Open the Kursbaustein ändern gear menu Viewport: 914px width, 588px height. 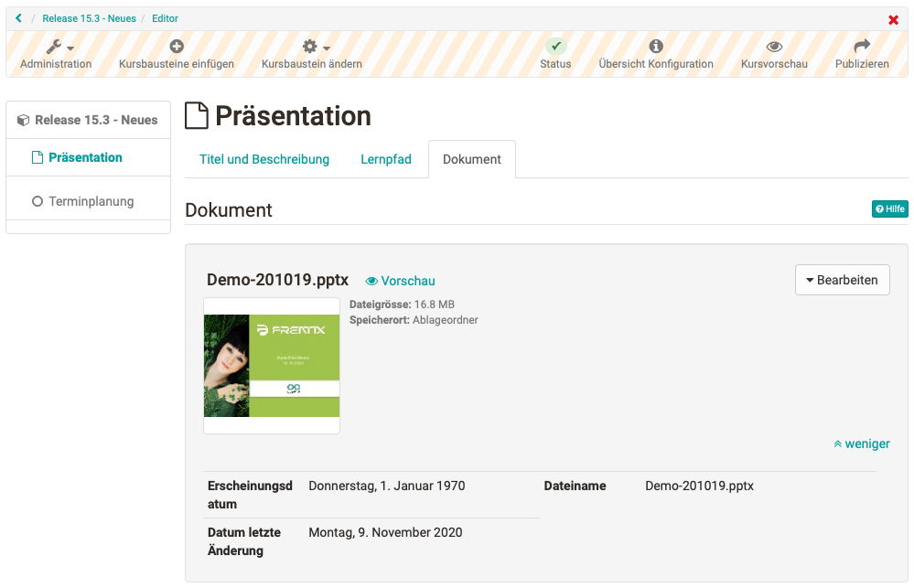(x=312, y=48)
